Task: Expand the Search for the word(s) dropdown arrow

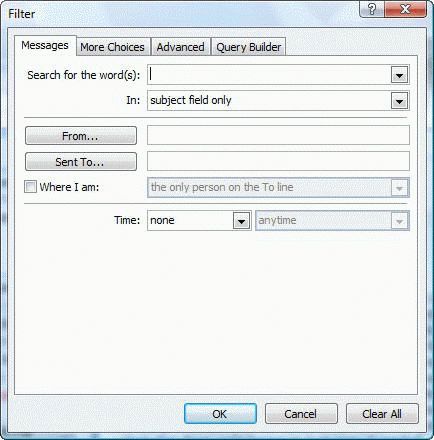Action: pyautogui.click(x=399, y=75)
